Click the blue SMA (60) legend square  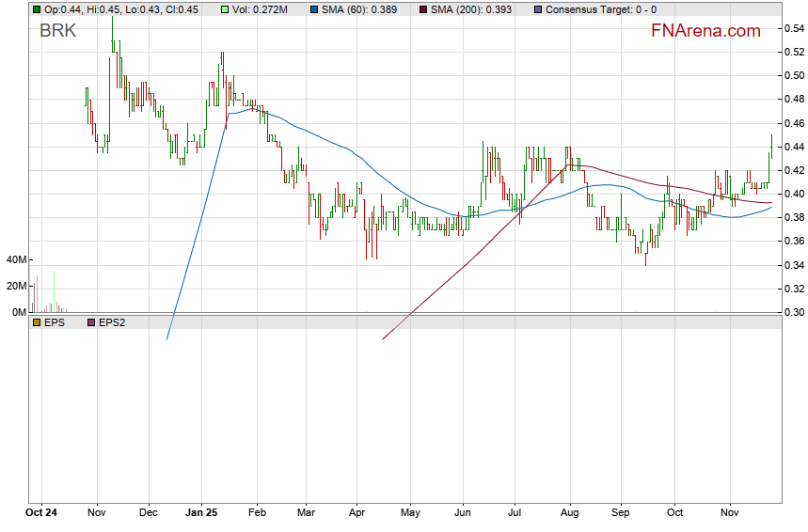click(x=313, y=9)
